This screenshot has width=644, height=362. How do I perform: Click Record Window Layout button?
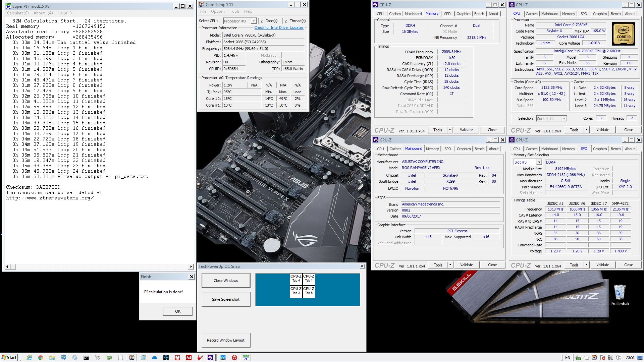pos(226,340)
